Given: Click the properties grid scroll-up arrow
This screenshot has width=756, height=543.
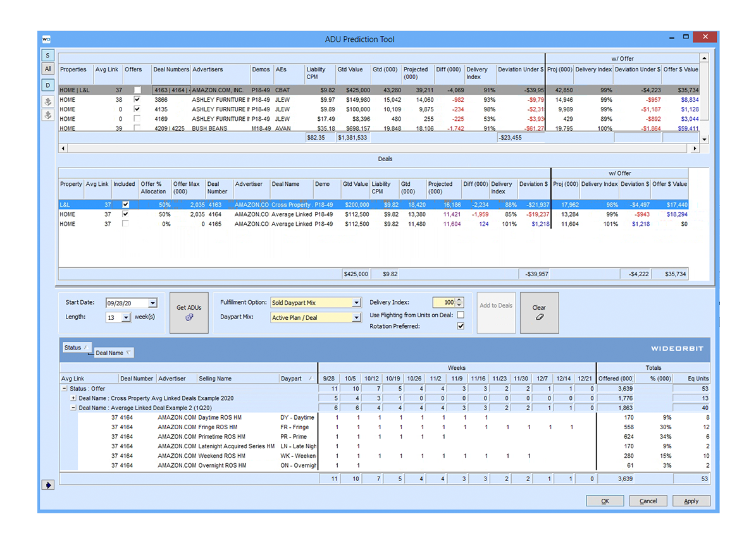Looking at the screenshot, I should click(704, 58).
